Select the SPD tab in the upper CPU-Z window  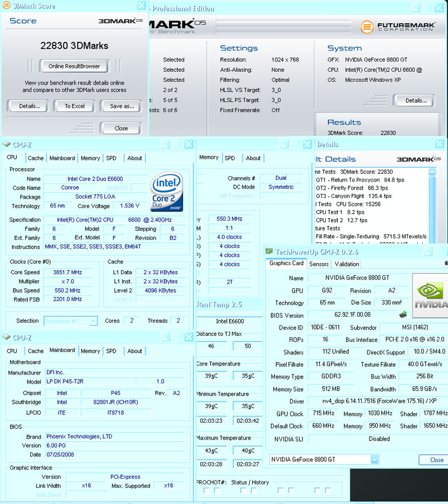tap(111, 158)
